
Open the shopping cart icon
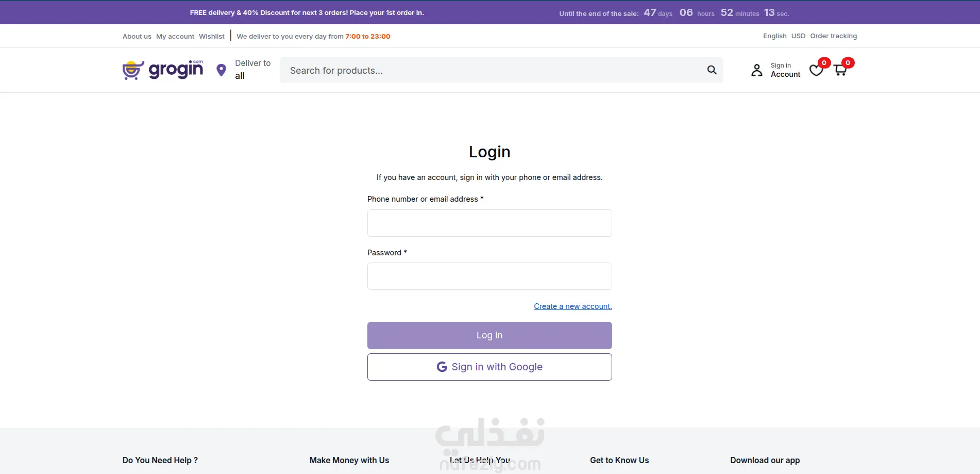tap(840, 70)
